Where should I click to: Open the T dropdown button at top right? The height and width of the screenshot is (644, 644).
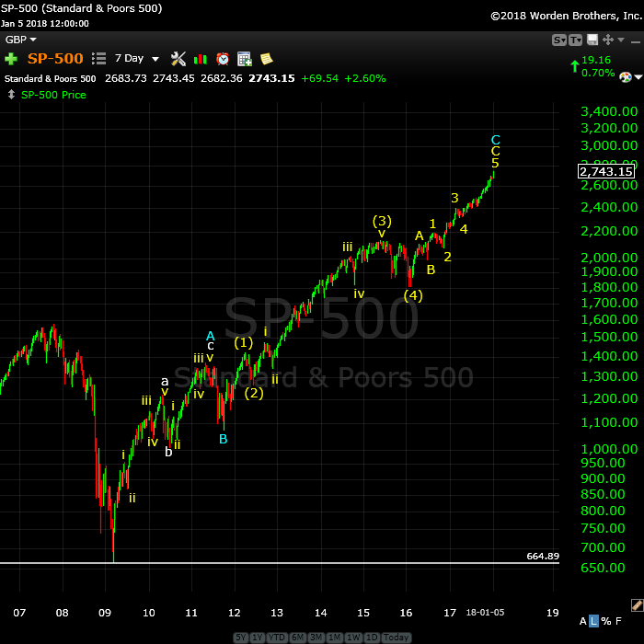575,40
